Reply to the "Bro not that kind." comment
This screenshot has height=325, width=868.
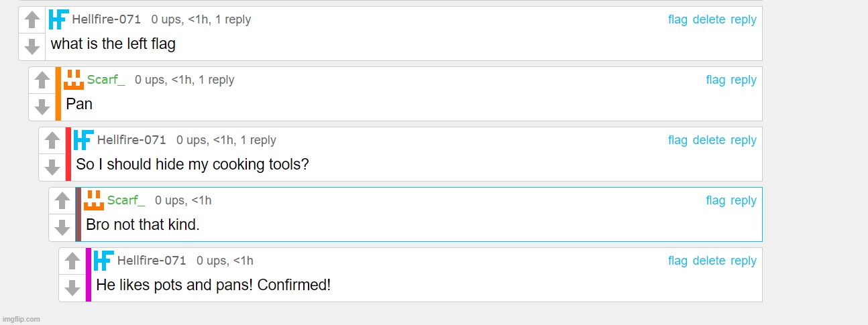pyautogui.click(x=743, y=200)
